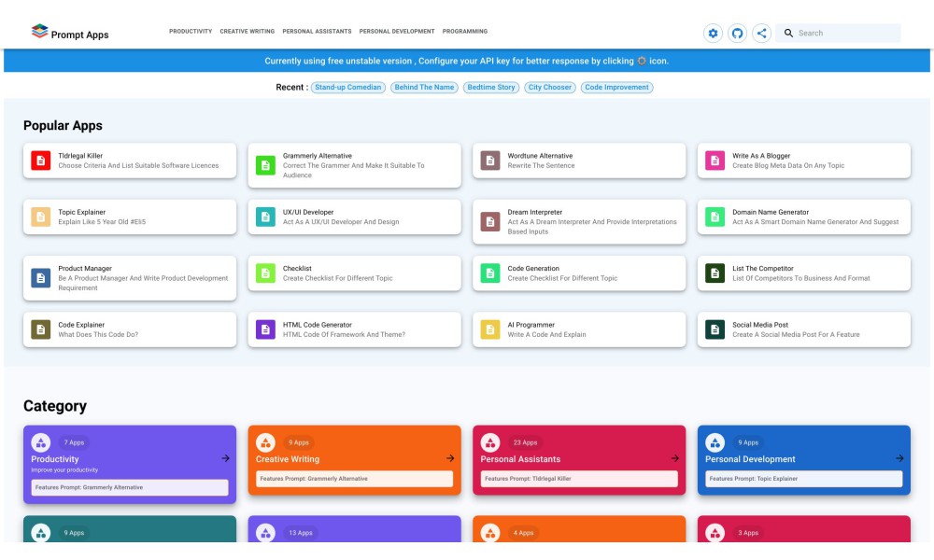
Task: Open Creative Writing's Features Prompt: Grammerly Alternative box
Action: (354, 479)
